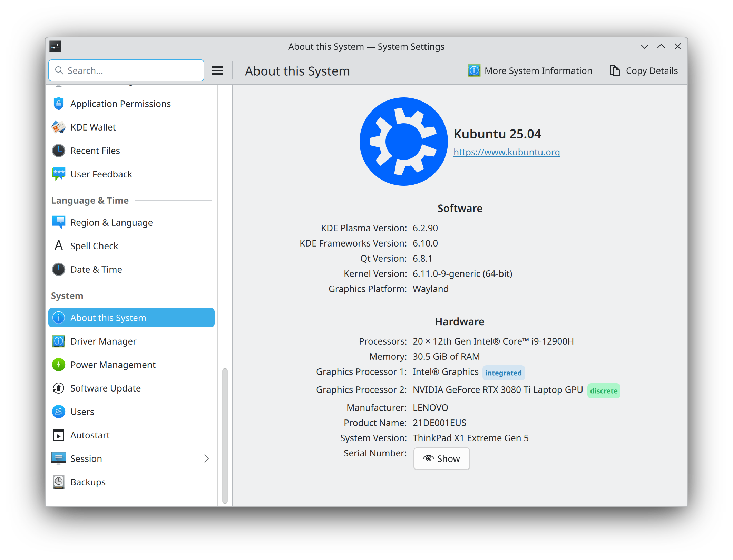This screenshot has height=560, width=733.
Task: Open Power Management green icon
Action: click(x=59, y=365)
